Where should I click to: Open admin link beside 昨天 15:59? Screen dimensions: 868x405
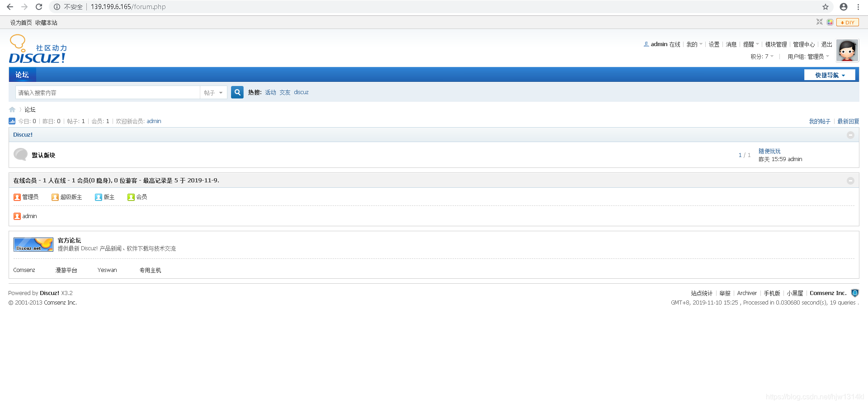coord(795,159)
